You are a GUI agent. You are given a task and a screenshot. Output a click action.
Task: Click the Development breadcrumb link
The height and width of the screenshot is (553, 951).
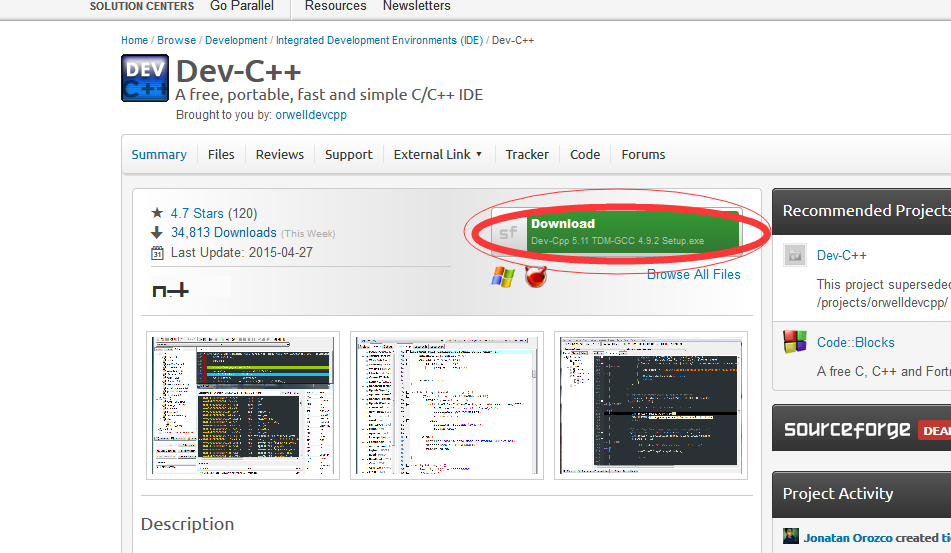pos(236,40)
